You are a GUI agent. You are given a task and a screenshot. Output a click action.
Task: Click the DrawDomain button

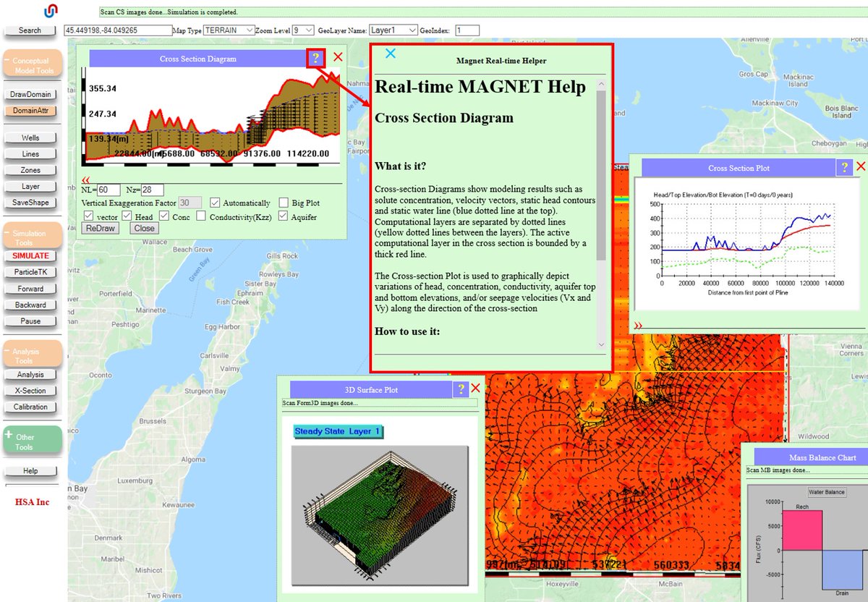(x=30, y=95)
